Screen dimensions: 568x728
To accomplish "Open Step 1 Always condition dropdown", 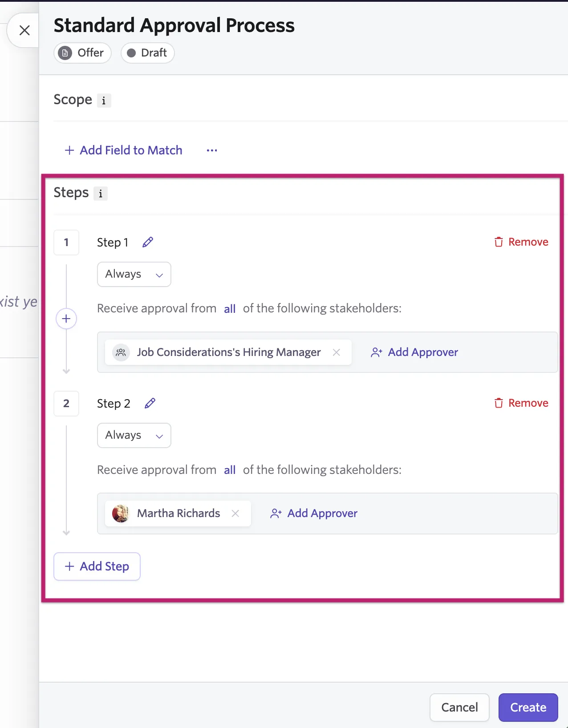I will click(134, 274).
